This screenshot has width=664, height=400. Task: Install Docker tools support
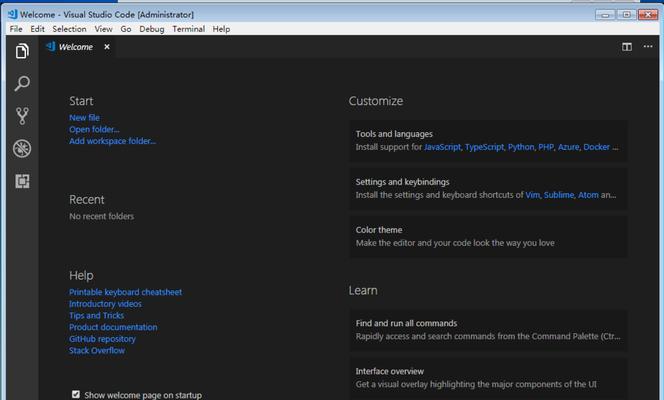(597, 147)
